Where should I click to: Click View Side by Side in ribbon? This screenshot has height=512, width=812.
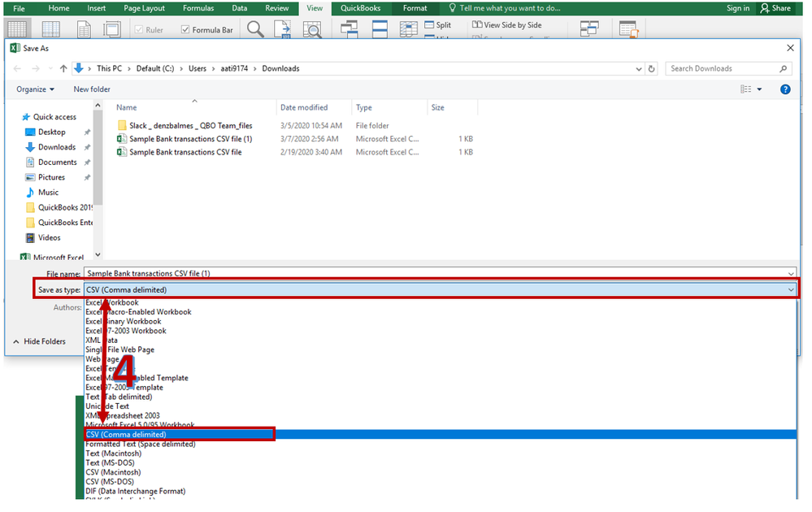[507, 25]
